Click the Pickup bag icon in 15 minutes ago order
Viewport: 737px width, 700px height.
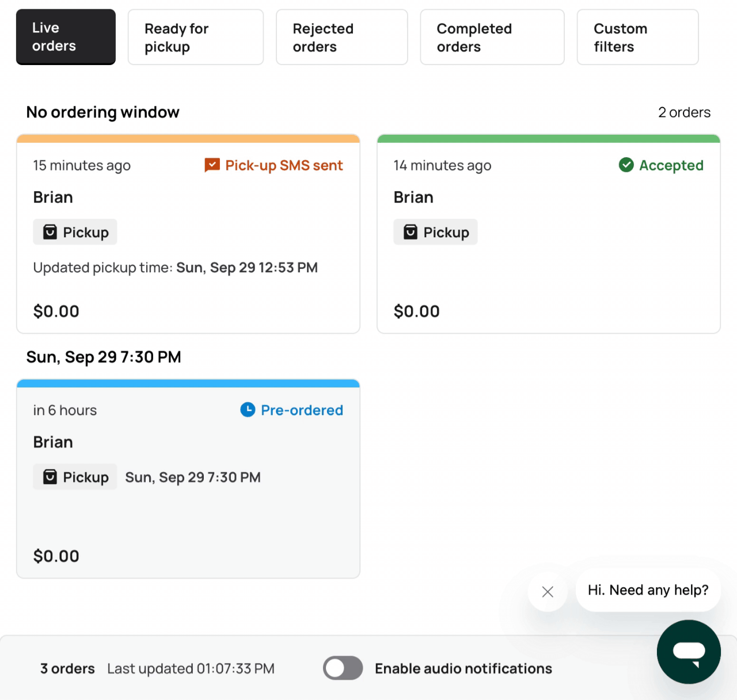[x=50, y=232]
